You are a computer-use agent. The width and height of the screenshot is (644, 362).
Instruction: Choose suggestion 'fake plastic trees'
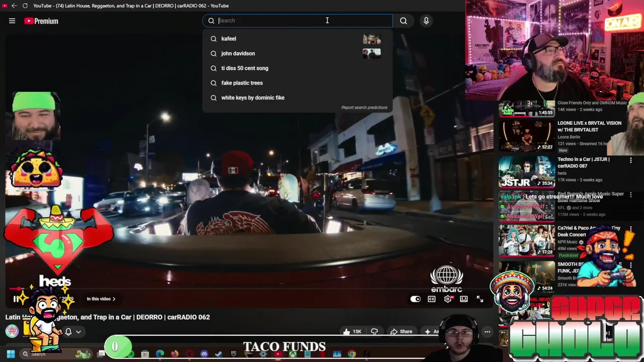[242, 83]
